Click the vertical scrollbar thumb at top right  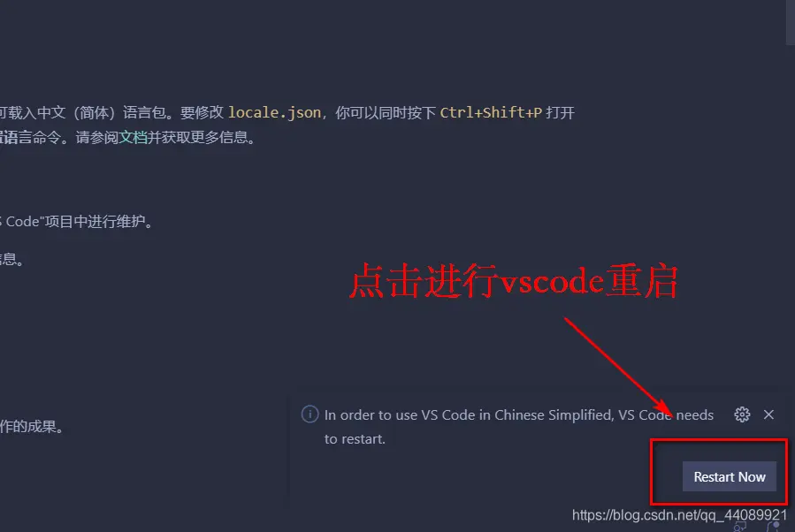point(791,23)
